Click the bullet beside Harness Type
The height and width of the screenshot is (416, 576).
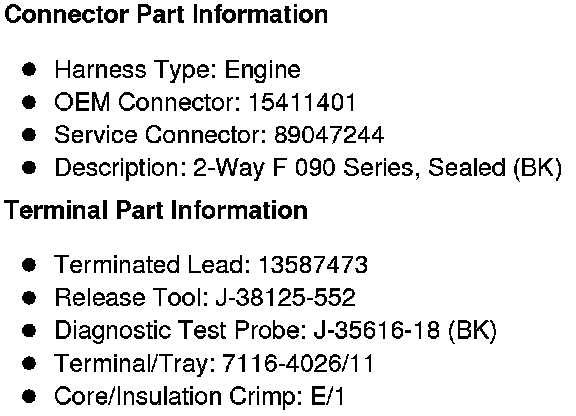pyautogui.click(x=29, y=69)
